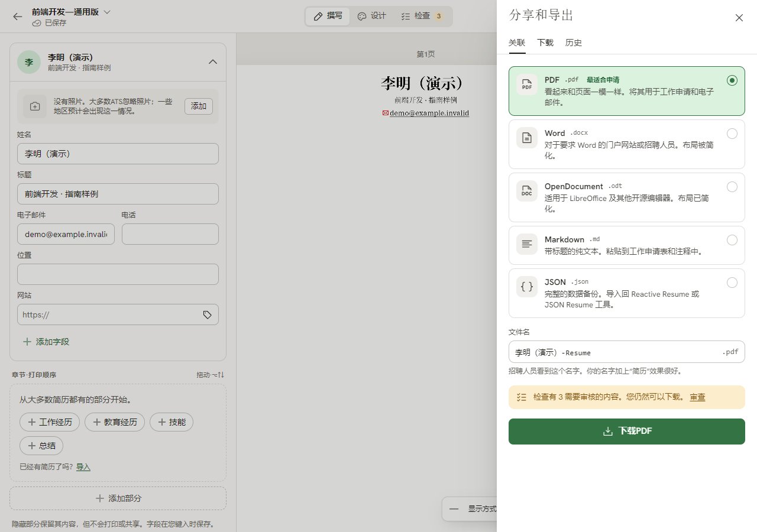The width and height of the screenshot is (757, 532).
Task: Choose the JSON .json radio button
Action: (732, 283)
